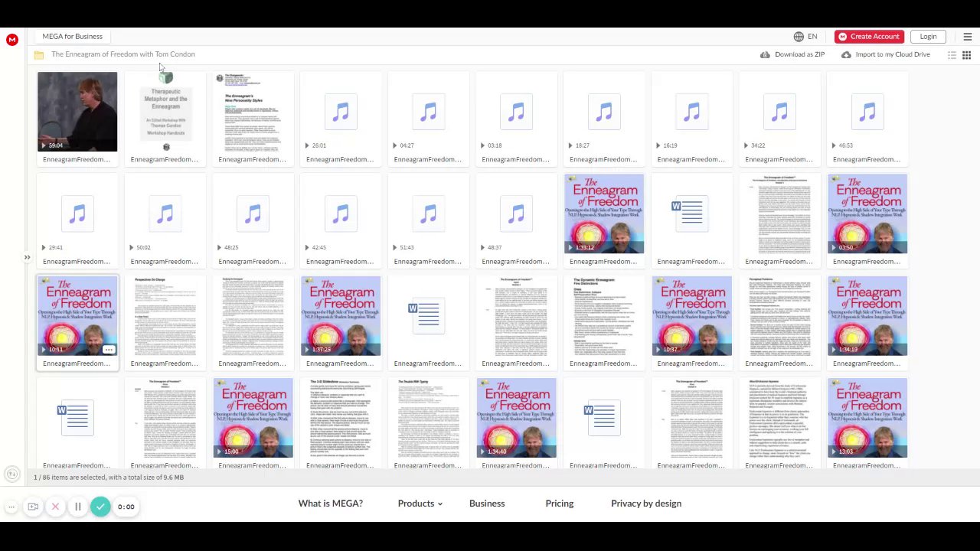
Task: Click the Pricing menu item
Action: 559,504
